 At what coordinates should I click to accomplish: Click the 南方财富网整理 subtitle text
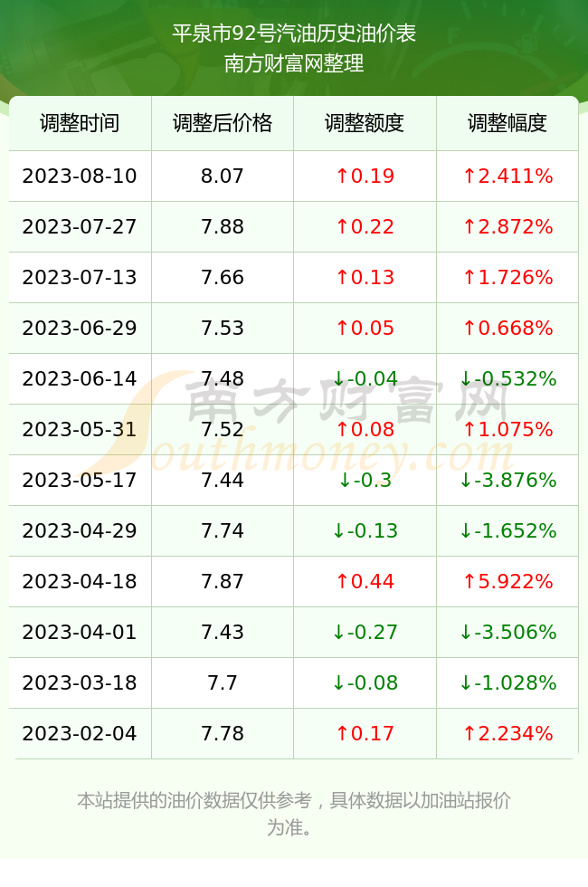pyautogui.click(x=294, y=62)
